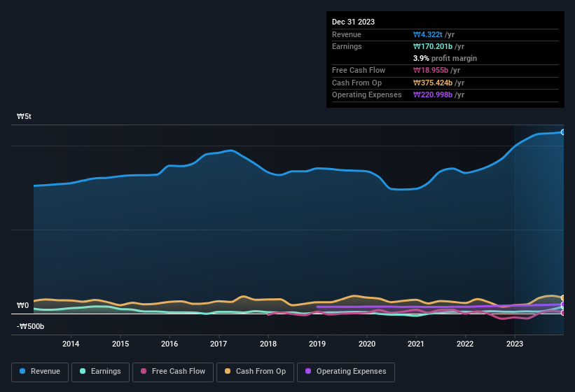Click the 2014 label on the x-axis

point(70,344)
